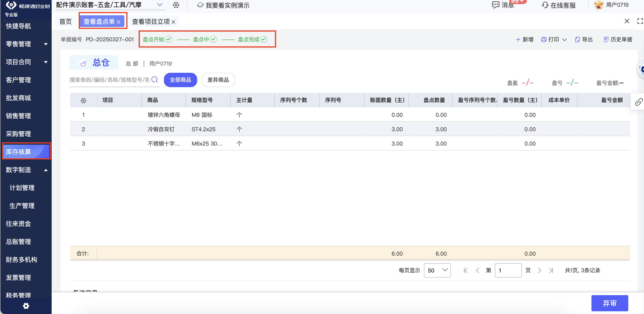Toggle fullscreen view icon

pos(640,21)
